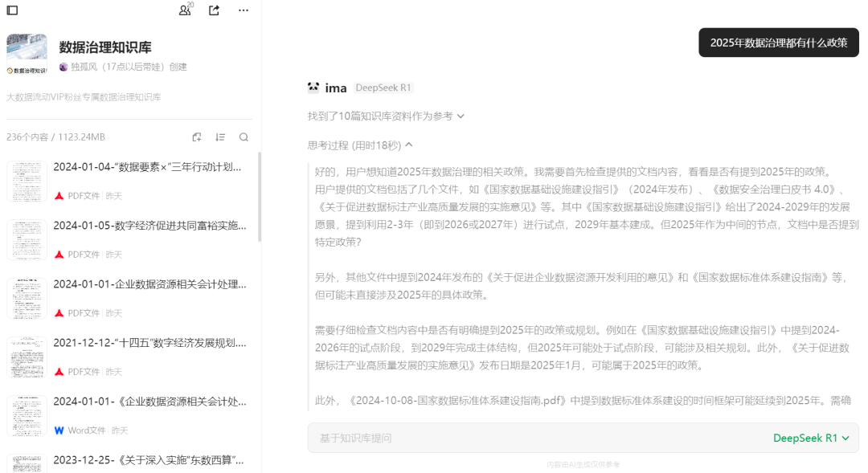
Task: Click PDF icon under 2021-12-12 file
Action: point(59,372)
